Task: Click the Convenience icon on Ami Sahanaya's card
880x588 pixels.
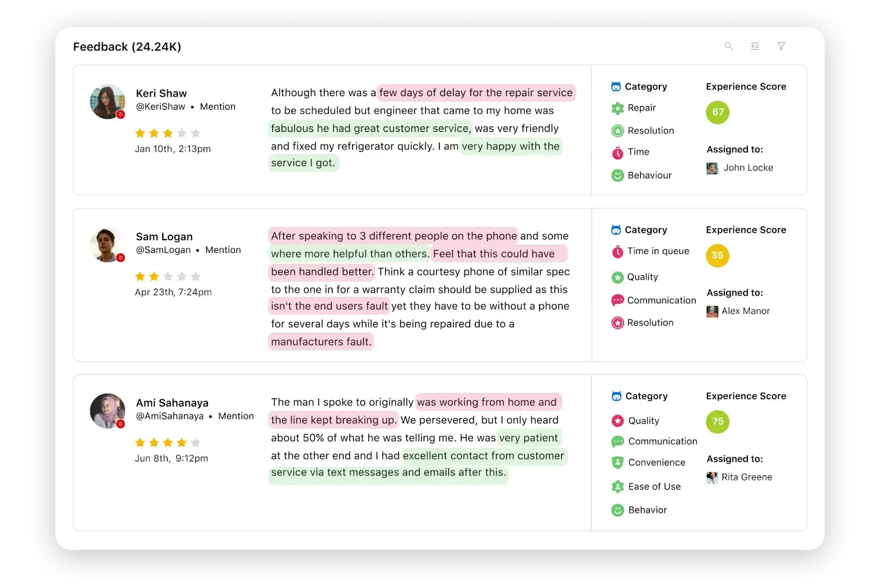Action: (x=617, y=462)
